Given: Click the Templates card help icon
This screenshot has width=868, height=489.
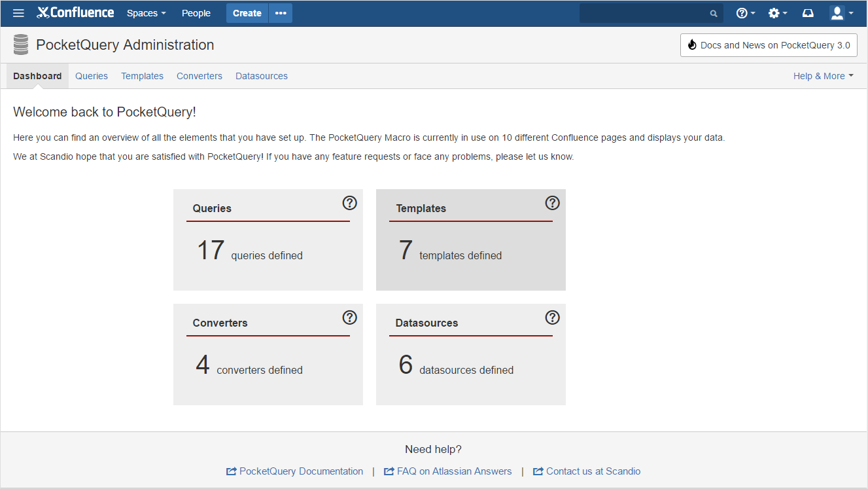Looking at the screenshot, I should 553,203.
